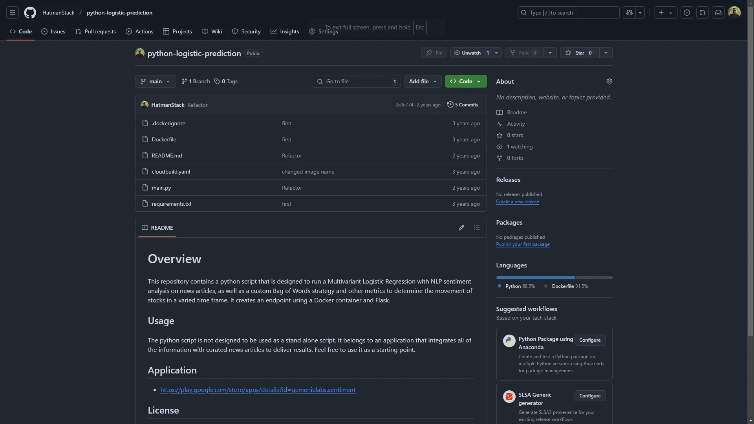Switch to the Pull requests tab
This screenshot has width=754, height=424.
pos(93,31)
